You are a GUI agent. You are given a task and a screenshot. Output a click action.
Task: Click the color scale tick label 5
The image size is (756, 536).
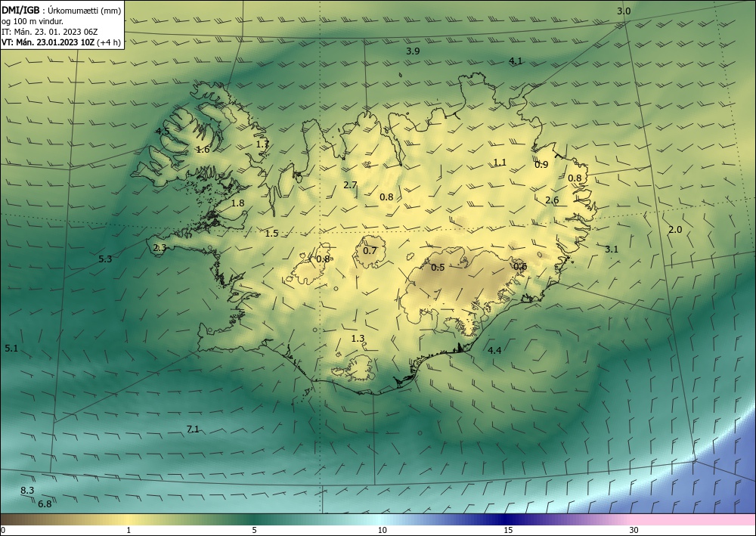[254, 530]
